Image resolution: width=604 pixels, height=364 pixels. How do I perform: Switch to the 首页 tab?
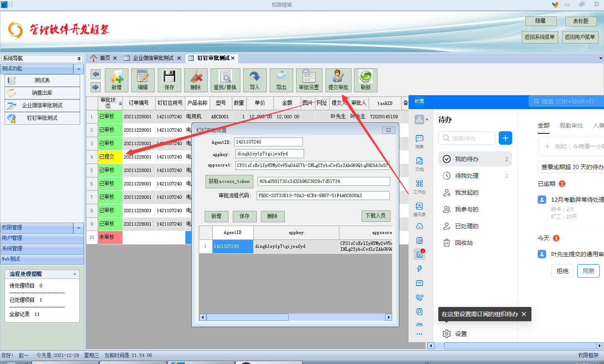pos(105,58)
